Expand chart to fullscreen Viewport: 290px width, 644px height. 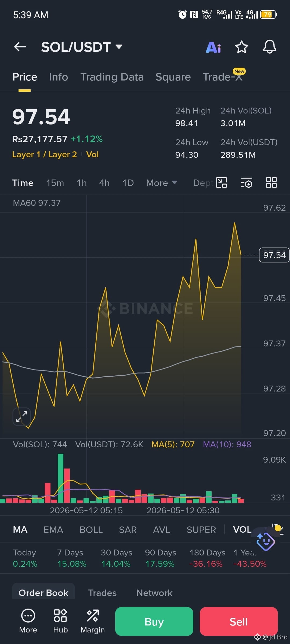click(x=22, y=416)
